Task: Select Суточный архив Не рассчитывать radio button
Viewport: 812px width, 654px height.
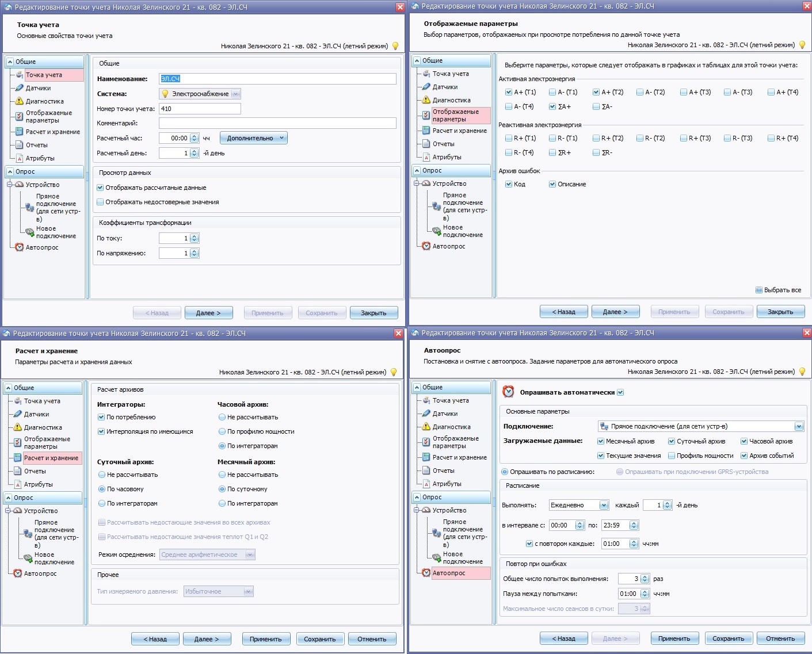Action: click(x=101, y=475)
